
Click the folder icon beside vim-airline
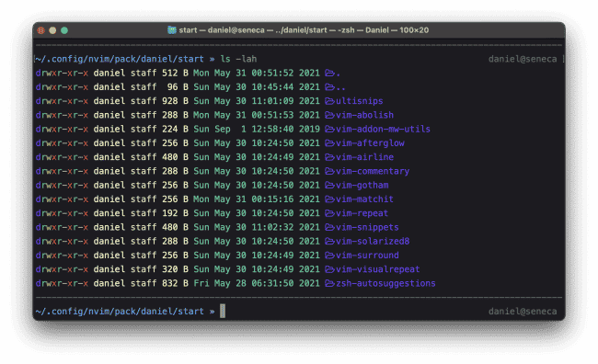tap(329, 157)
